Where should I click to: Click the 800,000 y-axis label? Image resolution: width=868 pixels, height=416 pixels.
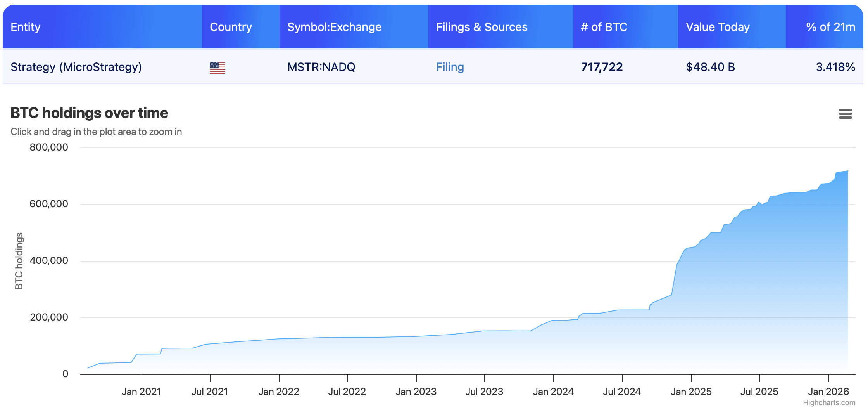[x=48, y=147]
